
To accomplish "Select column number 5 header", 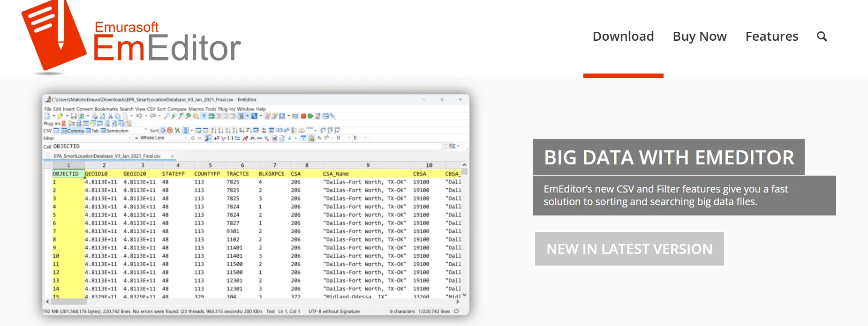I will pyautogui.click(x=210, y=165).
